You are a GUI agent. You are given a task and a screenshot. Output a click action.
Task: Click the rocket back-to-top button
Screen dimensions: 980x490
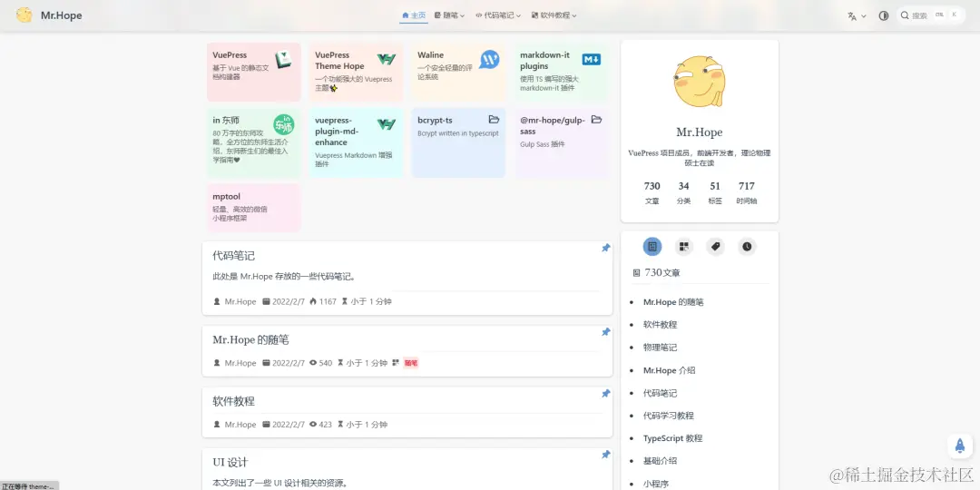(x=959, y=446)
